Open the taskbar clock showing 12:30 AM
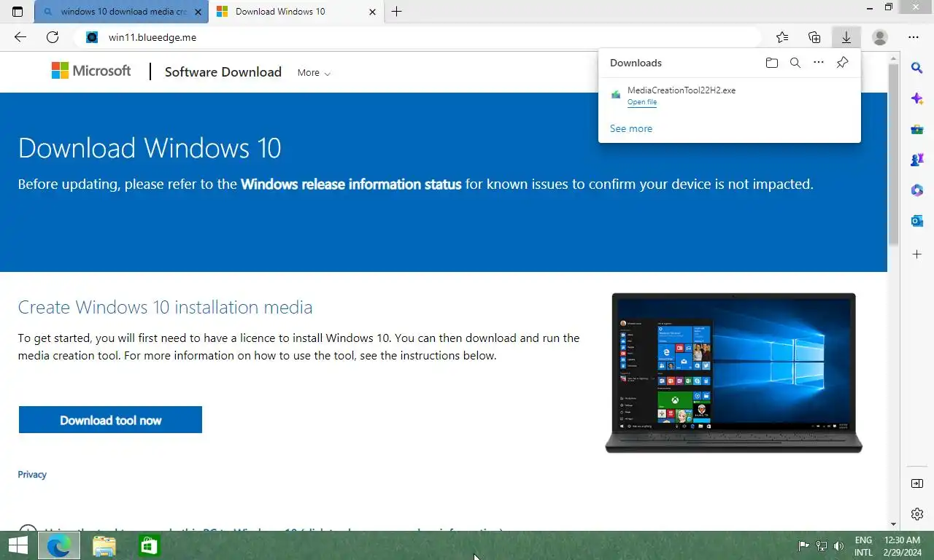The image size is (934, 560). pyautogui.click(x=902, y=546)
